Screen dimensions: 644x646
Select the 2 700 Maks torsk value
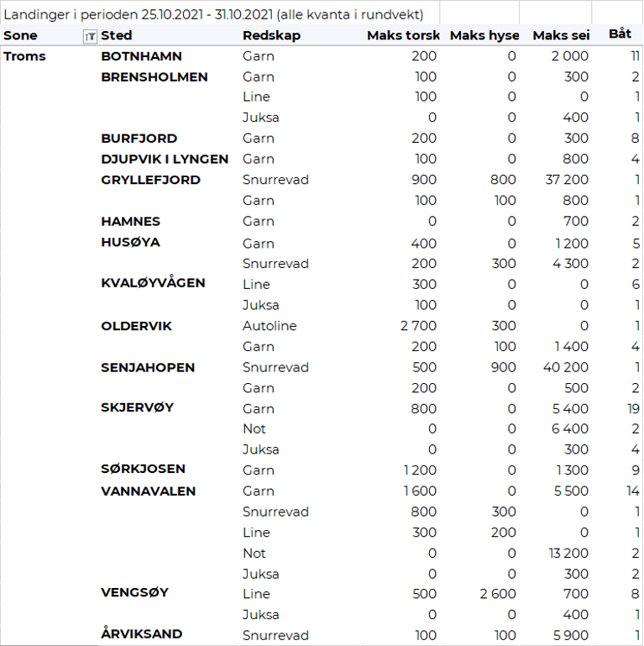[x=417, y=326]
